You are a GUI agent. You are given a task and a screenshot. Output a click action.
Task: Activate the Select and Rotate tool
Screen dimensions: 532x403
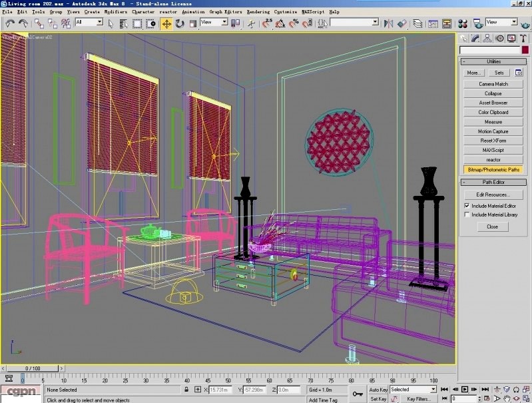180,23
